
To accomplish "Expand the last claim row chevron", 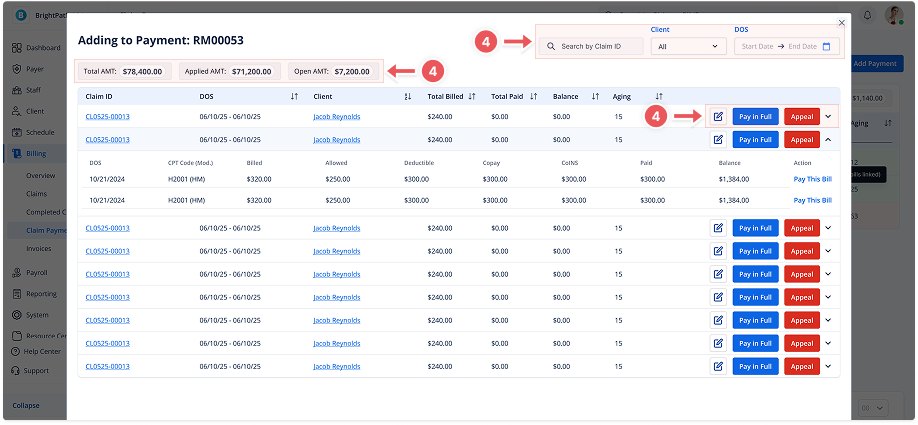I will [829, 367].
